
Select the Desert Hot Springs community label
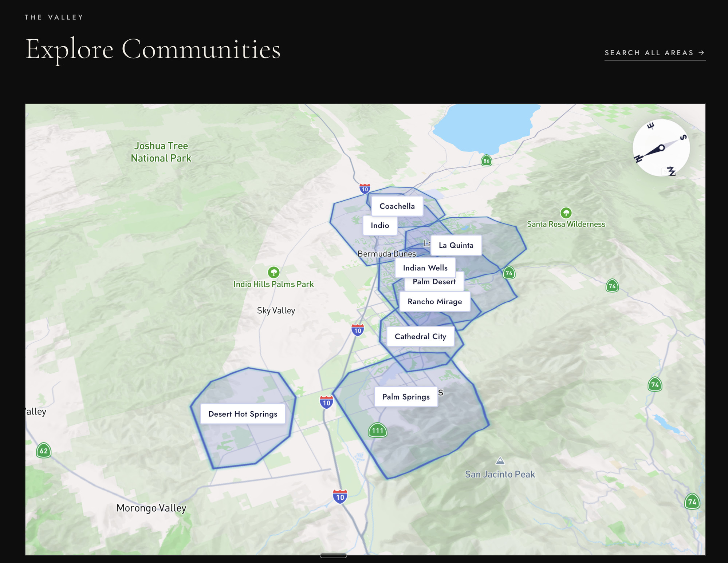(x=243, y=414)
